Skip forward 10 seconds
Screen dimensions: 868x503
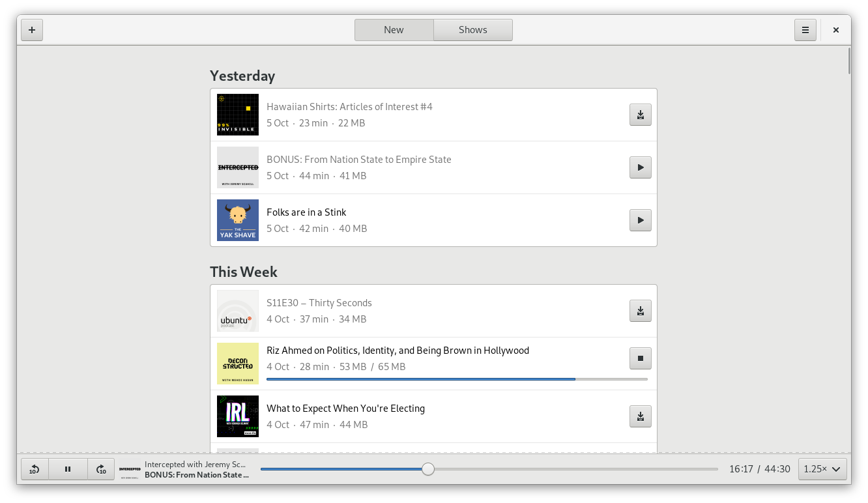(101, 469)
